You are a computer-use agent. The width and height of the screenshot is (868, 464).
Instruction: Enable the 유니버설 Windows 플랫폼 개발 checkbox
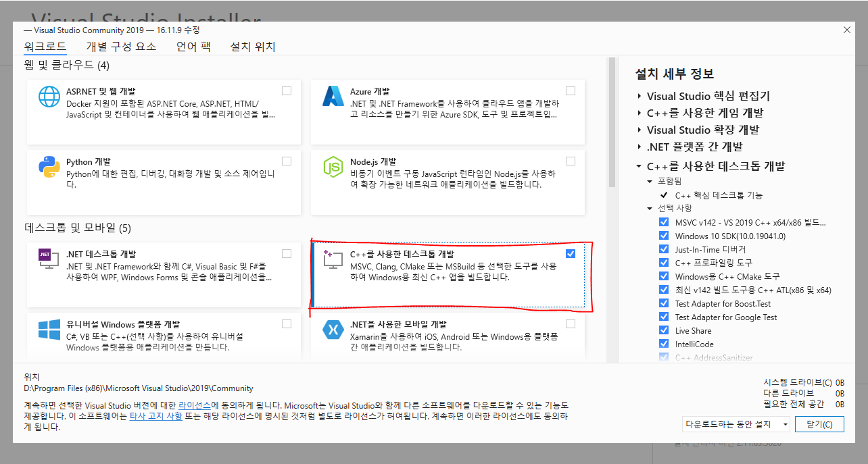click(x=287, y=324)
